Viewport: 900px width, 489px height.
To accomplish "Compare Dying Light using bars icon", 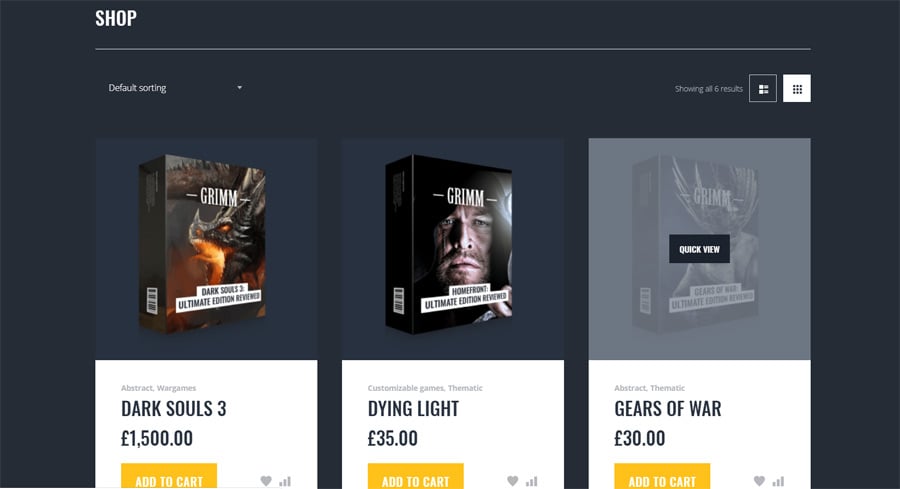I will coord(532,481).
